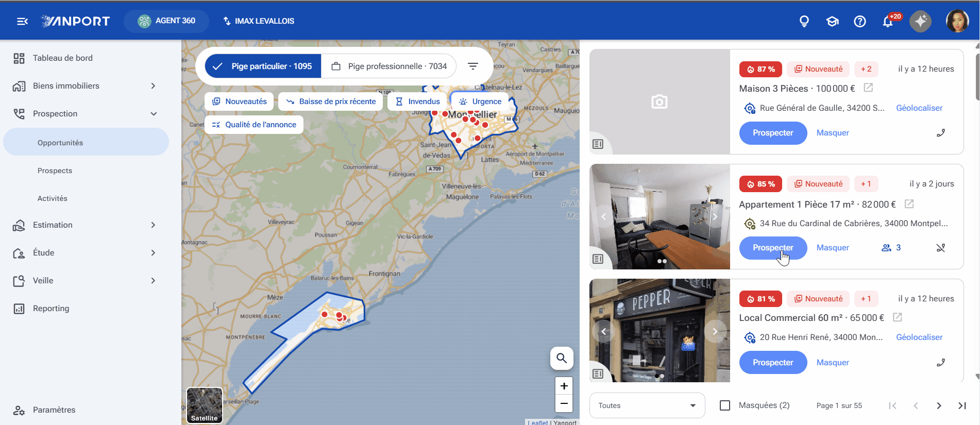
Task: Open the map search magnifier
Action: point(562,358)
